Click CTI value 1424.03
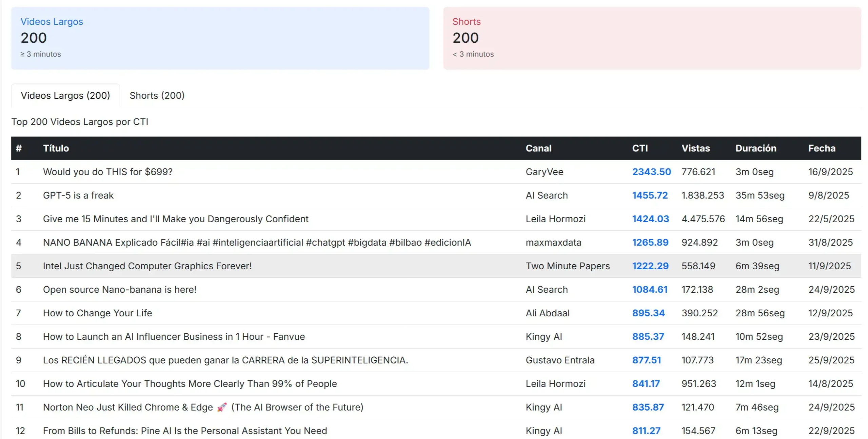Screen dimensions: 868x439 click(x=650, y=219)
